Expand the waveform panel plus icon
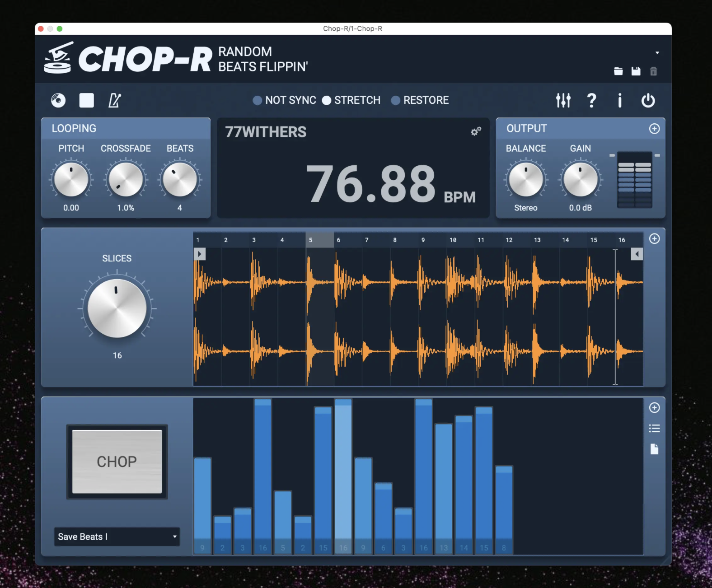Viewport: 712px width, 588px height. (x=654, y=238)
